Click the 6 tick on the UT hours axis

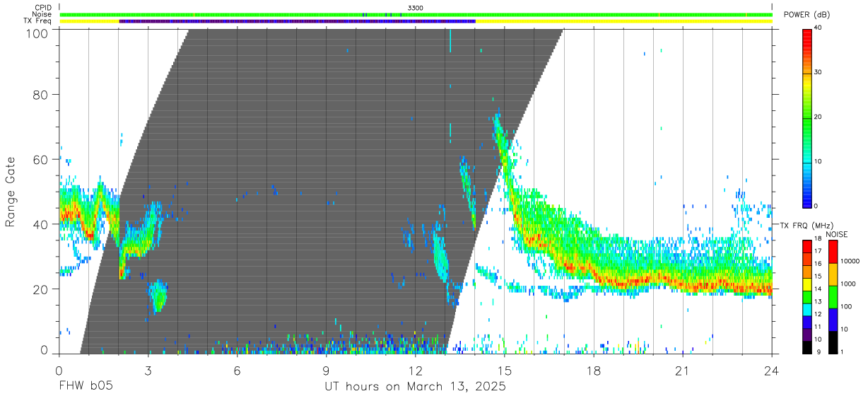pos(237,370)
